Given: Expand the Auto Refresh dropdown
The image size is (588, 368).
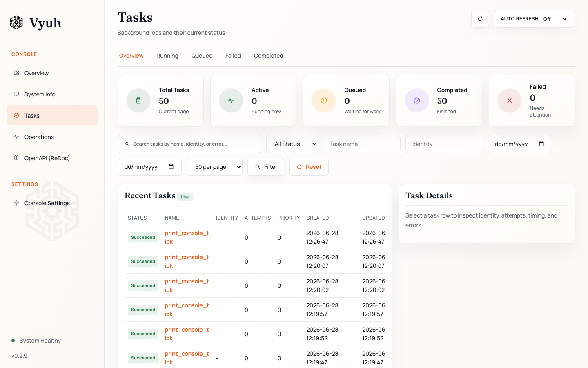Looking at the screenshot, I should (534, 19).
